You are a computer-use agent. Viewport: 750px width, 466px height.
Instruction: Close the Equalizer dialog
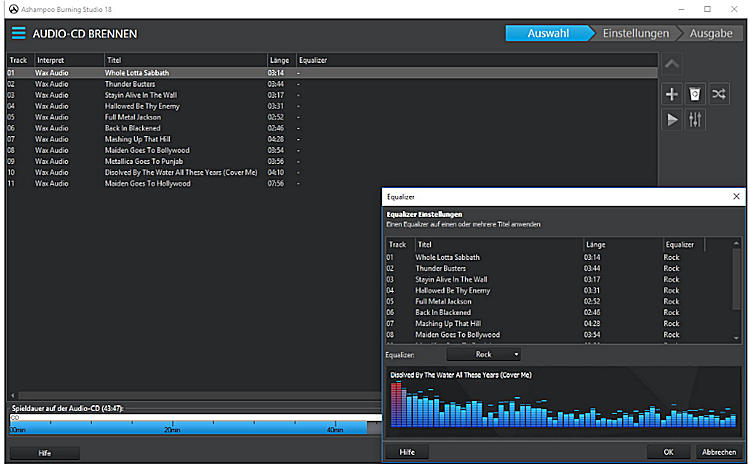737,198
